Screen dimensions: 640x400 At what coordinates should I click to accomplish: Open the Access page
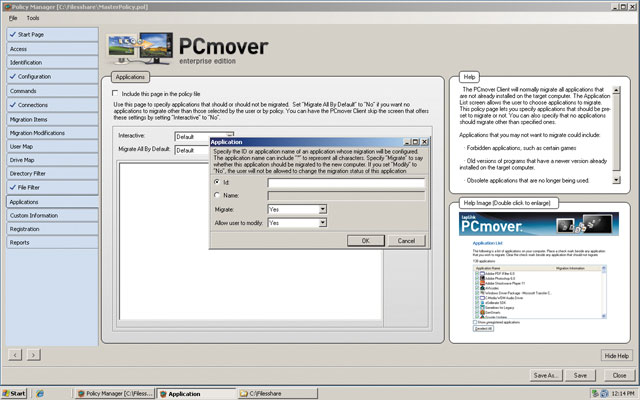point(52,49)
